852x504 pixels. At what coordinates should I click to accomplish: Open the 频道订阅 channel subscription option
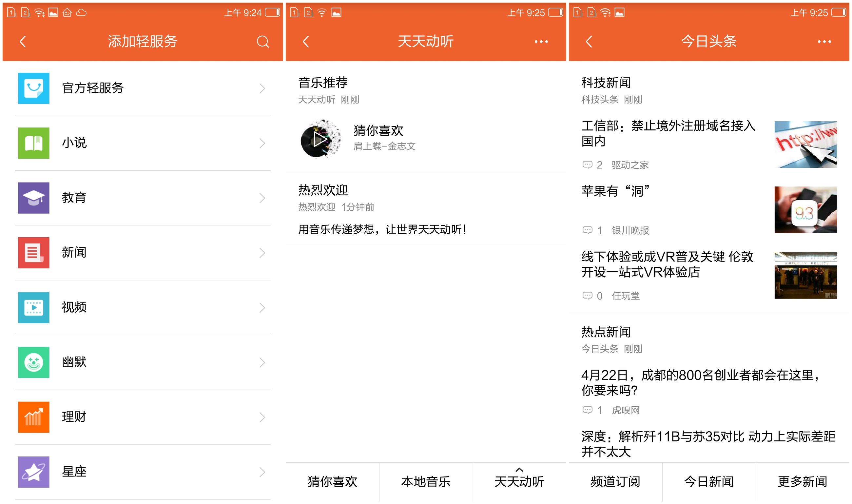616,481
